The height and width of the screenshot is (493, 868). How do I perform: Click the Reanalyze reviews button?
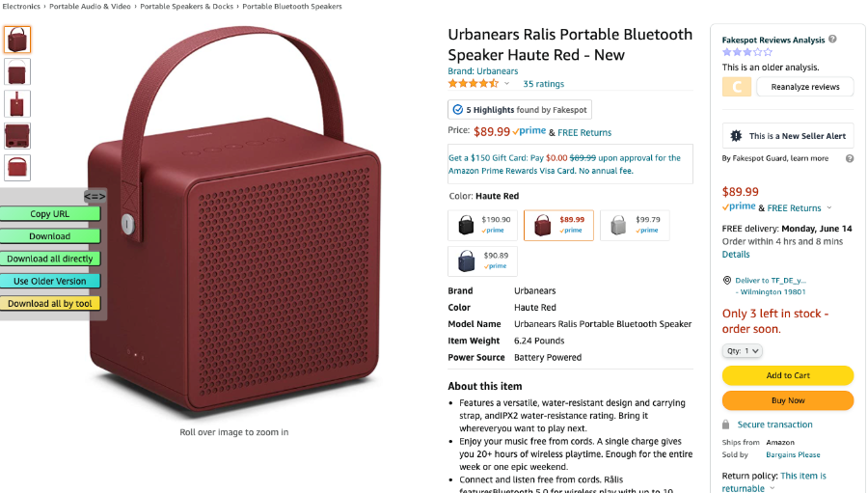[x=805, y=87]
